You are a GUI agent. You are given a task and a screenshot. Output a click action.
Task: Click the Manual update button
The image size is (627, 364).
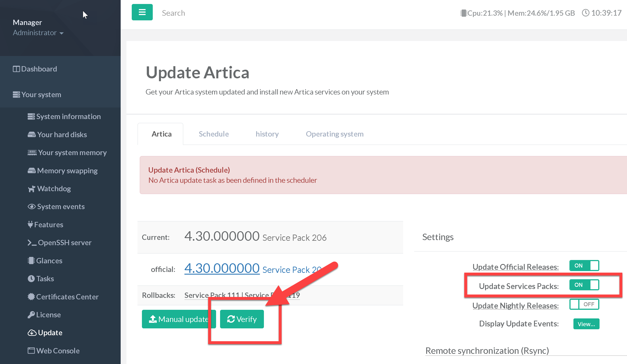[x=178, y=319]
